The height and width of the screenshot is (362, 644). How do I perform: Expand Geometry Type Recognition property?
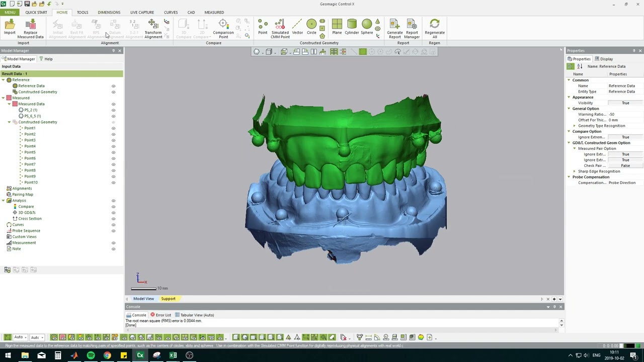point(575,126)
